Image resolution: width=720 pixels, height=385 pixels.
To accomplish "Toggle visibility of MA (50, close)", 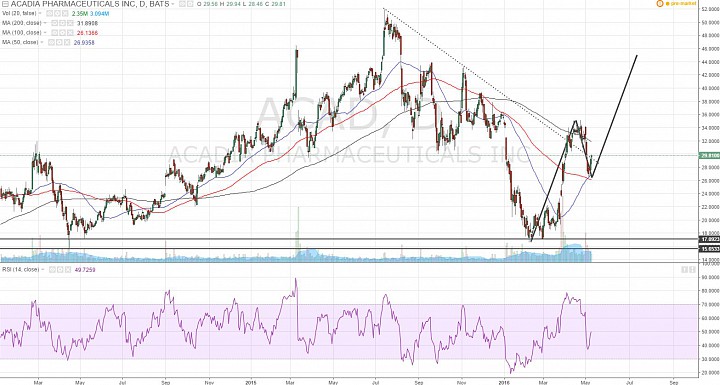I will (x=51, y=43).
